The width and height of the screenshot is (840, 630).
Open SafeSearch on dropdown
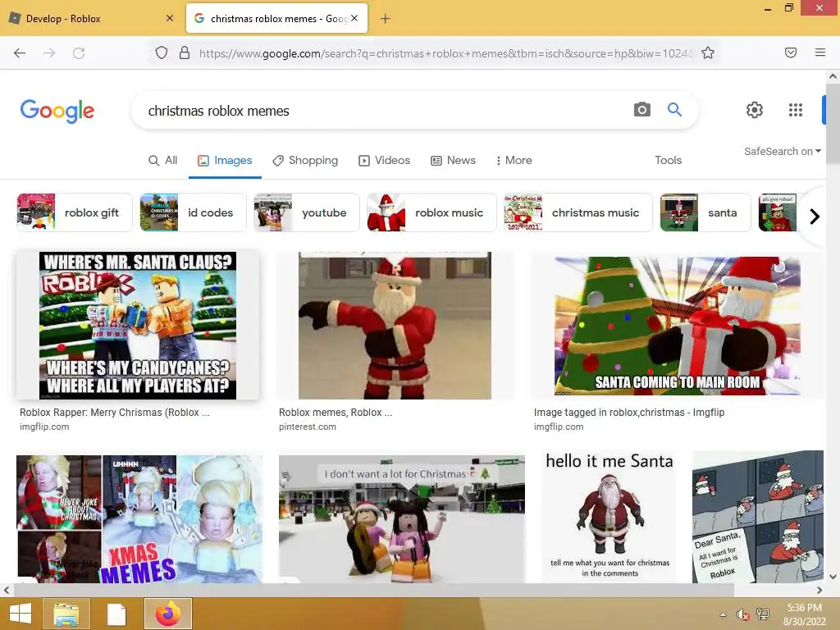pyautogui.click(x=782, y=152)
